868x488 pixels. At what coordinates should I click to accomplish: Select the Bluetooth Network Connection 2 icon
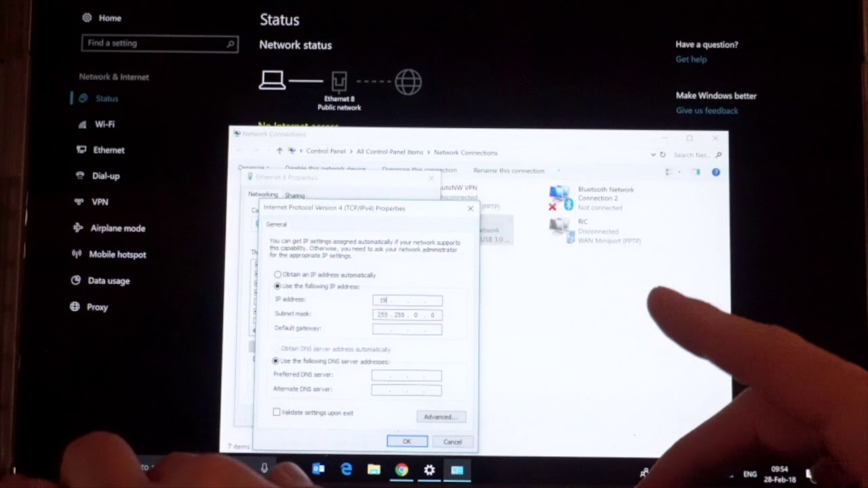pos(561,198)
